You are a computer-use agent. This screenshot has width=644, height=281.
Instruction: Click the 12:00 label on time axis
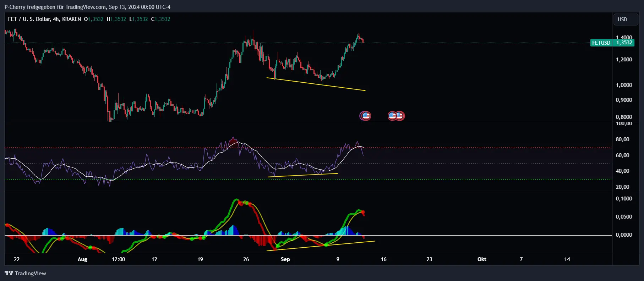(118, 259)
